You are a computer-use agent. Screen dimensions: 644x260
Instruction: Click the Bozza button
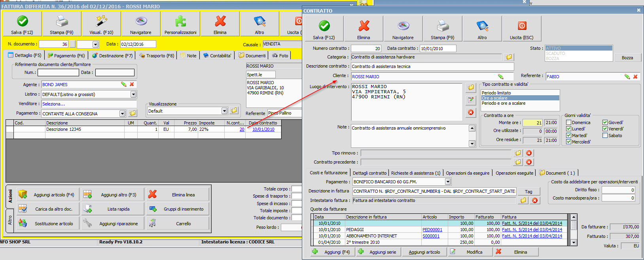point(627,58)
